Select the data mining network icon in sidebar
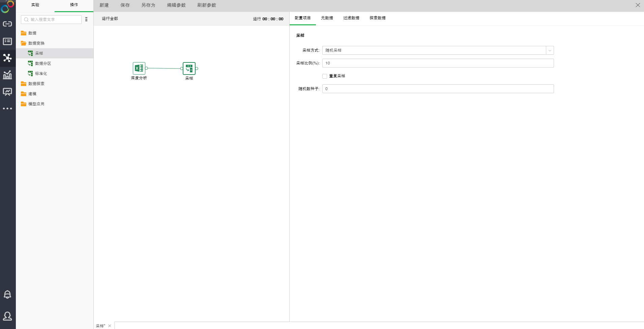The image size is (644, 329). click(x=7, y=58)
